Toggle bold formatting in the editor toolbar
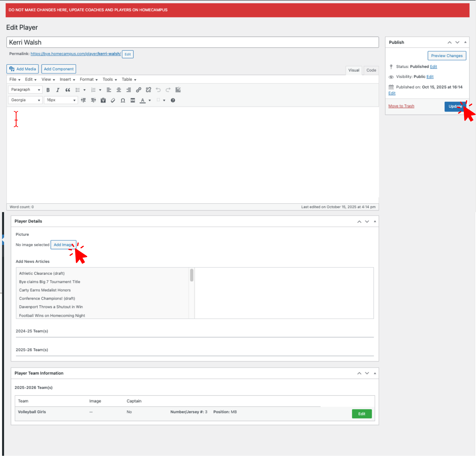476x456 pixels. (48, 90)
